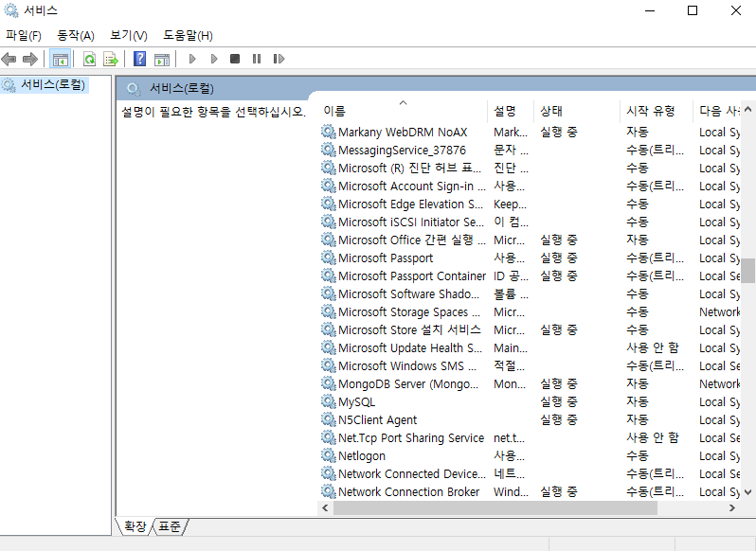Select the N5Client Agent service
The width and height of the screenshot is (756, 551).
click(530, 419)
